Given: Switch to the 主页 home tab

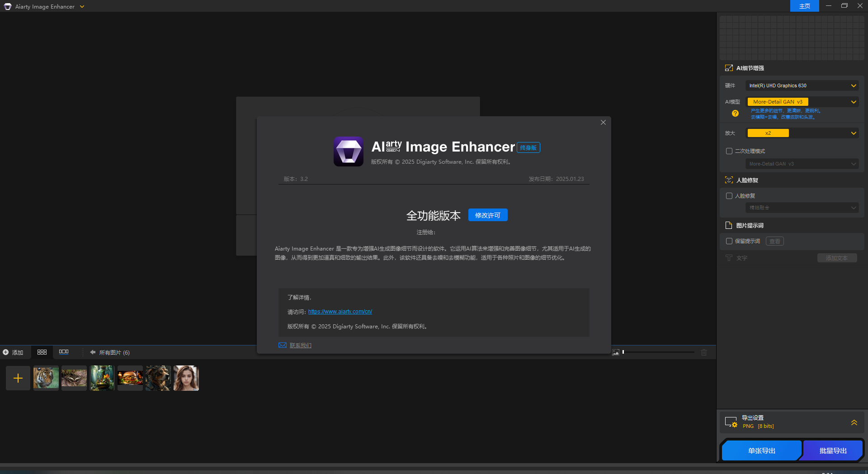Looking at the screenshot, I should [x=804, y=6].
